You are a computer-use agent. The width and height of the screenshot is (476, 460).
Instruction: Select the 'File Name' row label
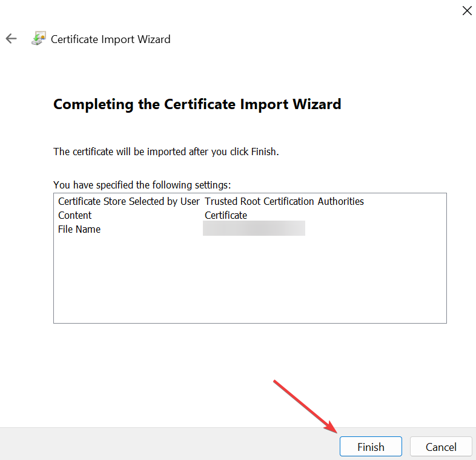coord(79,229)
